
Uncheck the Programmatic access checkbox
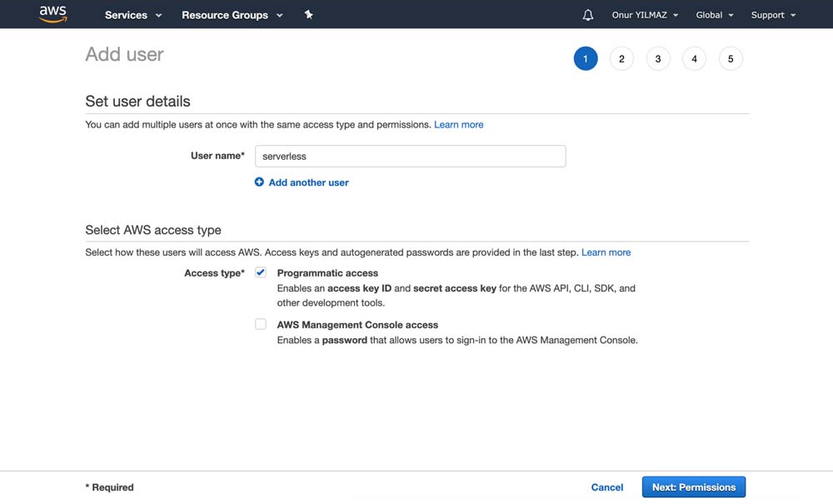261,273
